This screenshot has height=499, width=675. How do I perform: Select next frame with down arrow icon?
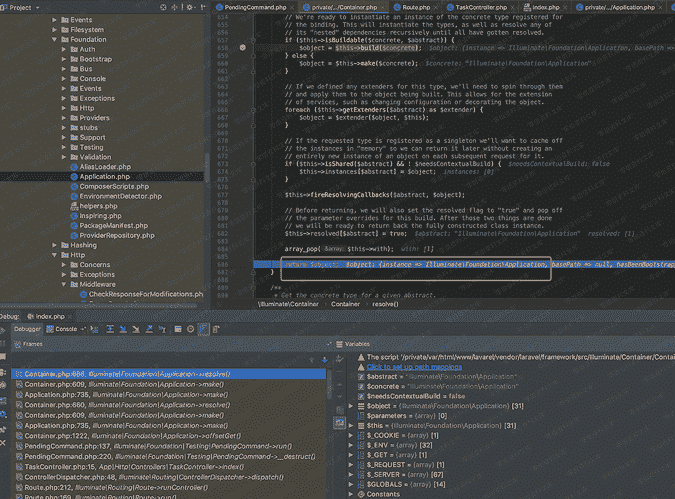pyautogui.click(x=325, y=359)
